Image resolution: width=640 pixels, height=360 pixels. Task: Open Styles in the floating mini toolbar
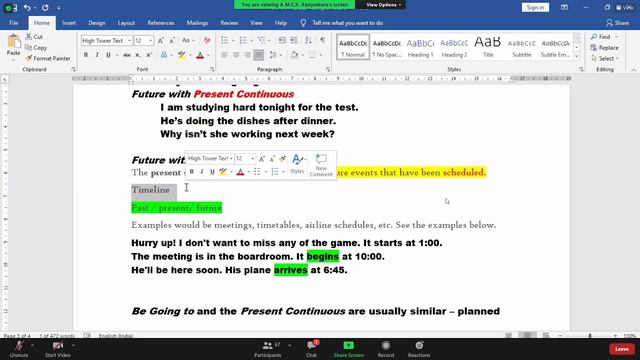click(298, 164)
